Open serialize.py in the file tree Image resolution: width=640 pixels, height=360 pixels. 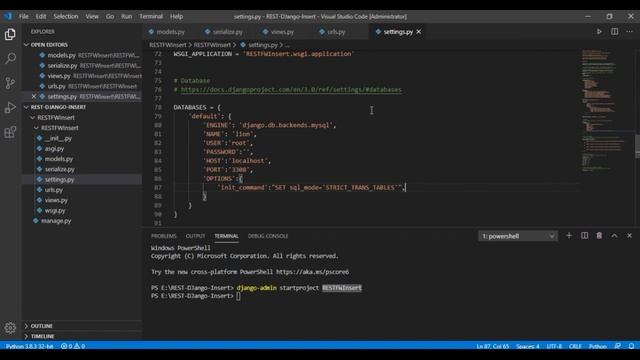point(60,169)
